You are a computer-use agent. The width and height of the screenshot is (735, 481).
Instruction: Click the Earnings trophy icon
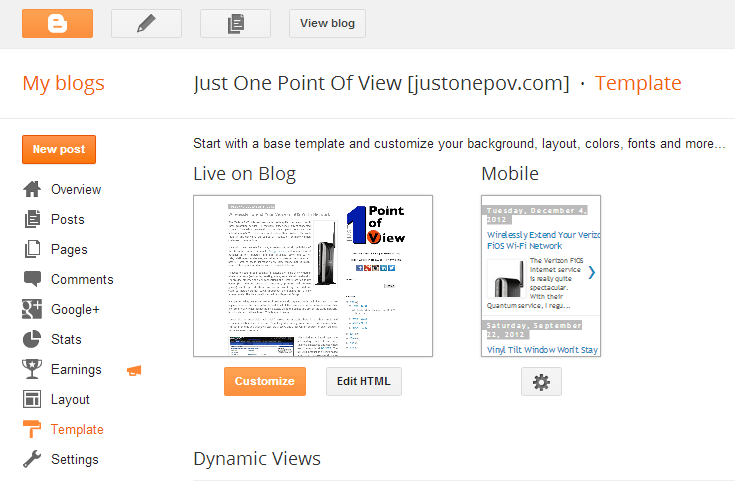tap(32, 369)
